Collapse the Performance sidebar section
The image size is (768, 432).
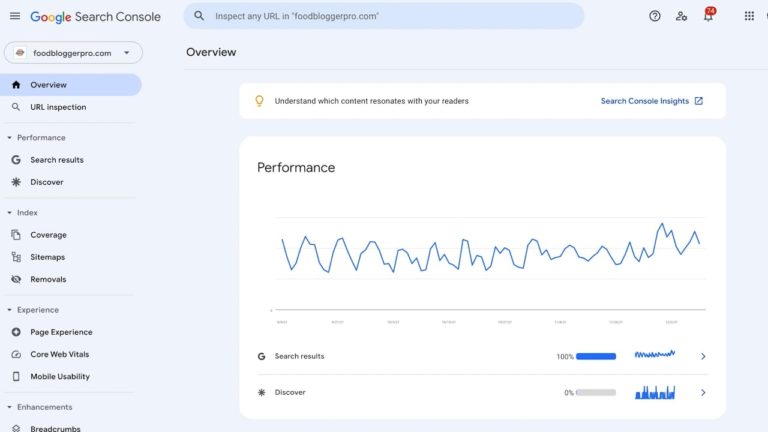(9, 138)
